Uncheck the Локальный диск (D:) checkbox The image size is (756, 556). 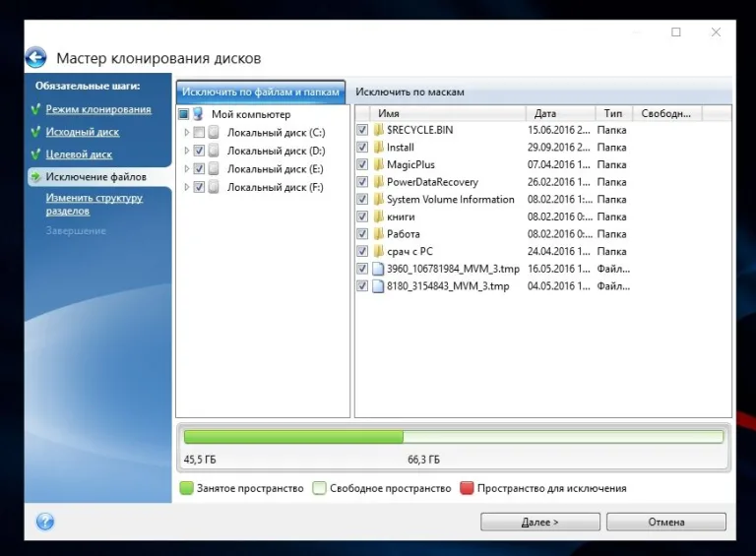[199, 151]
